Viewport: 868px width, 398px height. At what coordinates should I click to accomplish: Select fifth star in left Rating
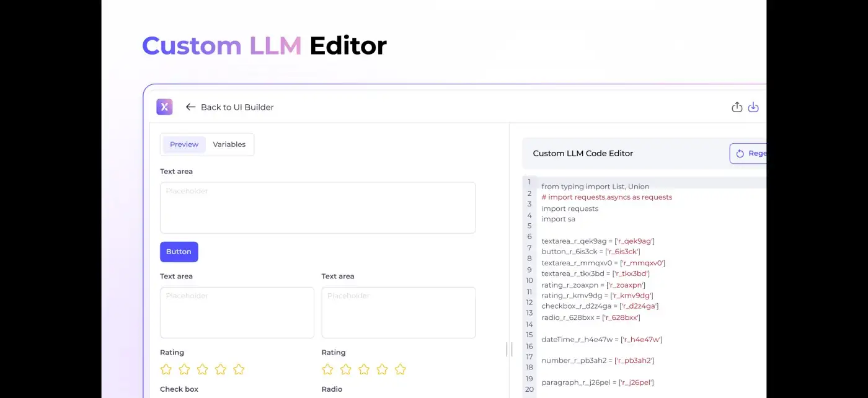[239, 369]
